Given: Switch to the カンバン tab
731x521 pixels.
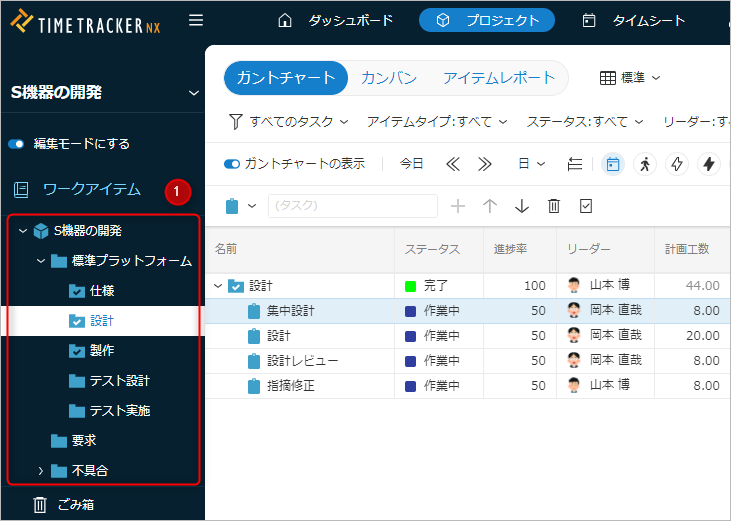Looking at the screenshot, I should 389,78.
